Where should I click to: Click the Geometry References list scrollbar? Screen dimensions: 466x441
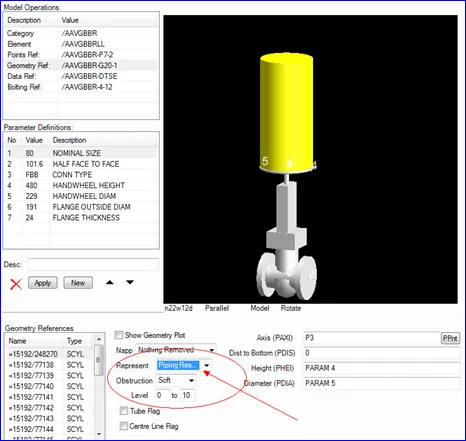point(99,387)
